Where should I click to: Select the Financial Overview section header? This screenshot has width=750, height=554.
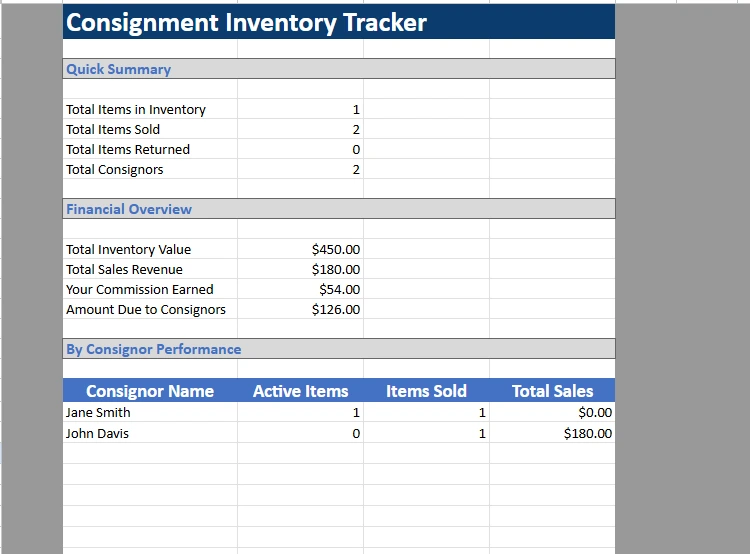coord(129,209)
